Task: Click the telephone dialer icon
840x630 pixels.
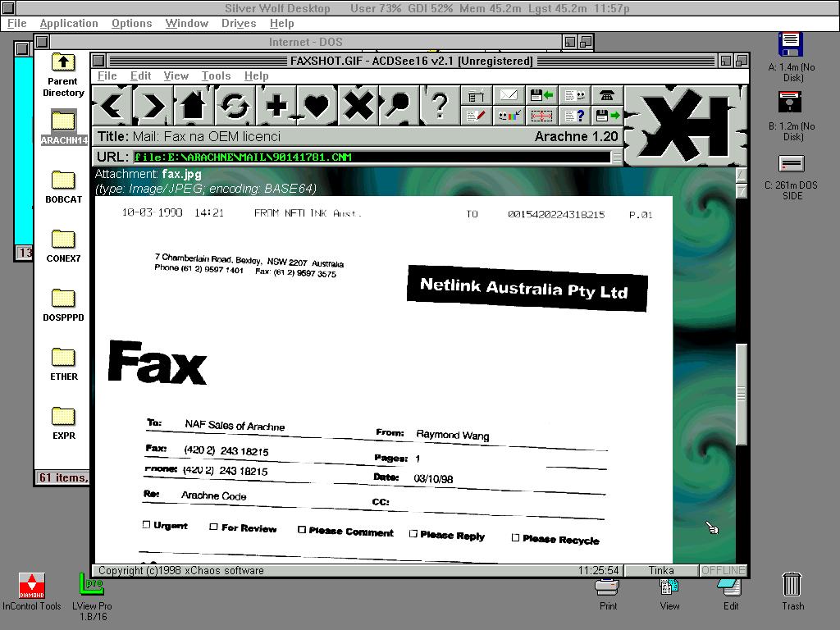Action: (606, 95)
